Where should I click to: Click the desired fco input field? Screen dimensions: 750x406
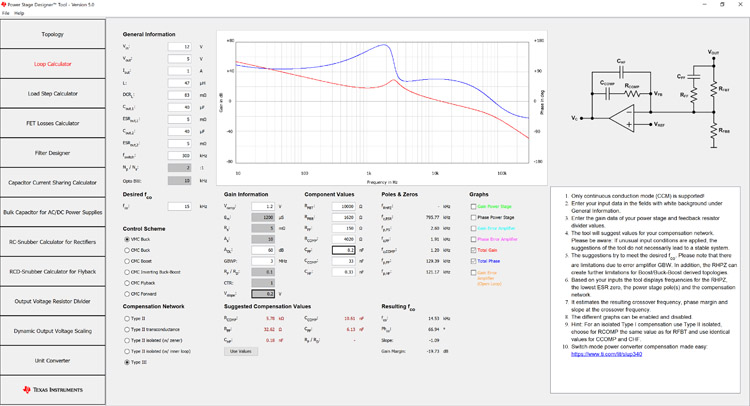tap(180, 207)
